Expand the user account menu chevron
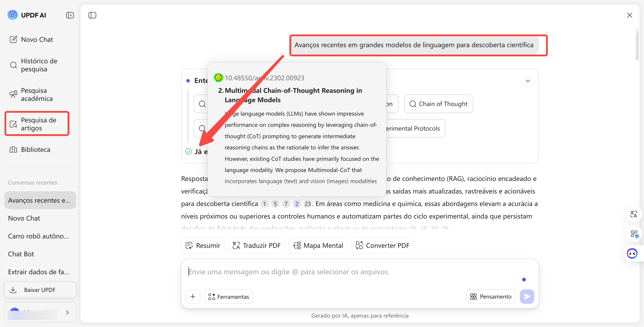Image resolution: width=644 pixels, height=327 pixels. (x=67, y=312)
